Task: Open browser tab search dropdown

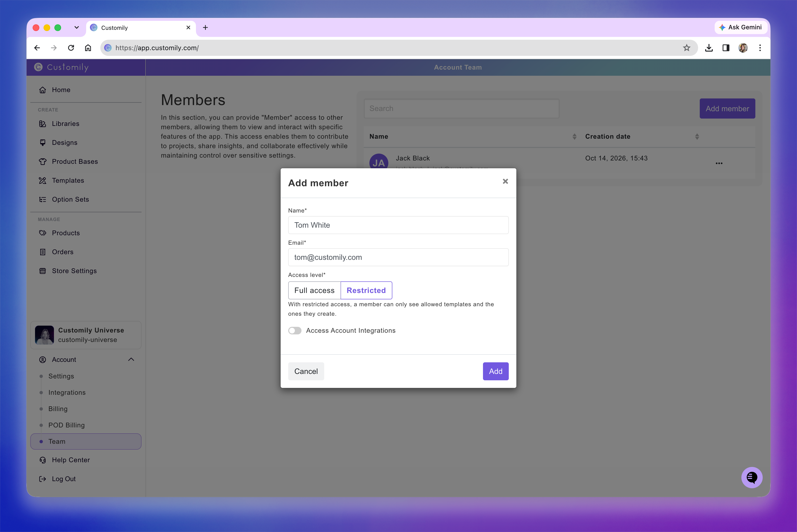Action: [77, 27]
